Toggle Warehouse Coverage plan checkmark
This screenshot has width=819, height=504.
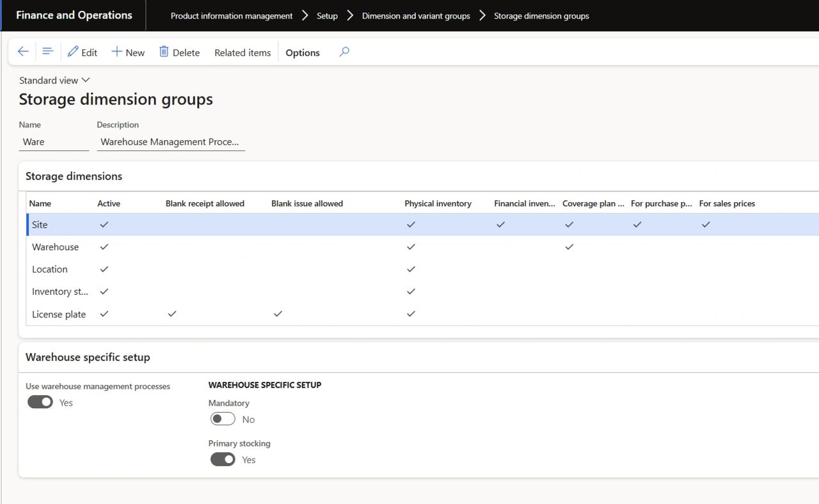point(569,247)
